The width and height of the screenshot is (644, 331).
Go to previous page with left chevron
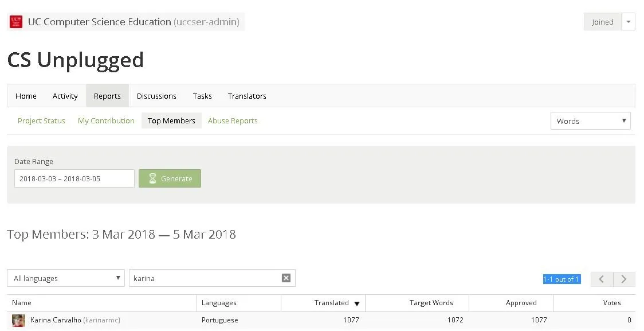(x=602, y=279)
